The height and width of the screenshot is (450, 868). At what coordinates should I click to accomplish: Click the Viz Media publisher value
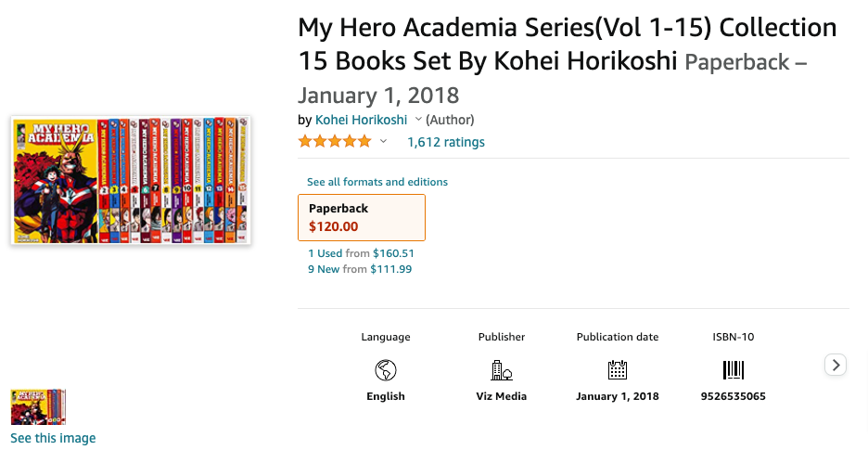(x=502, y=396)
